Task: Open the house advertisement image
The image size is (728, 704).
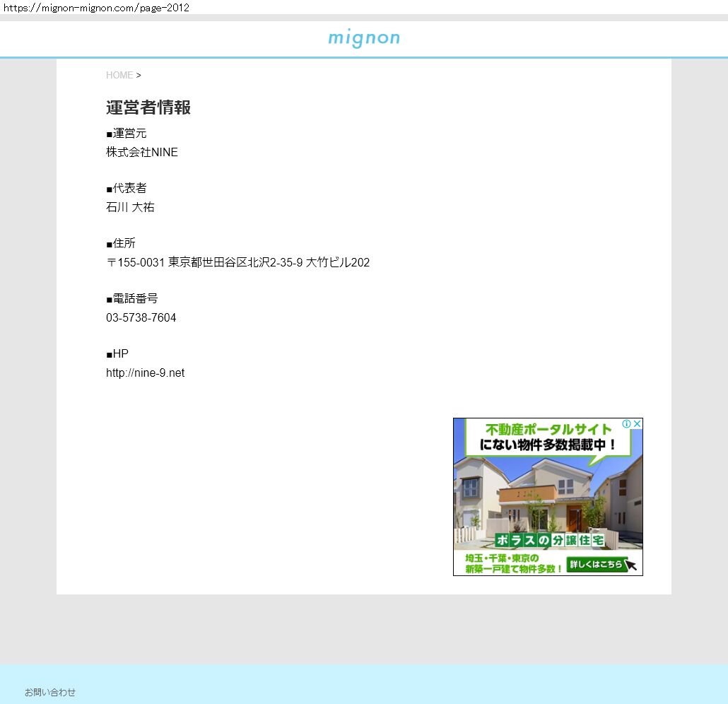Action: click(x=548, y=497)
